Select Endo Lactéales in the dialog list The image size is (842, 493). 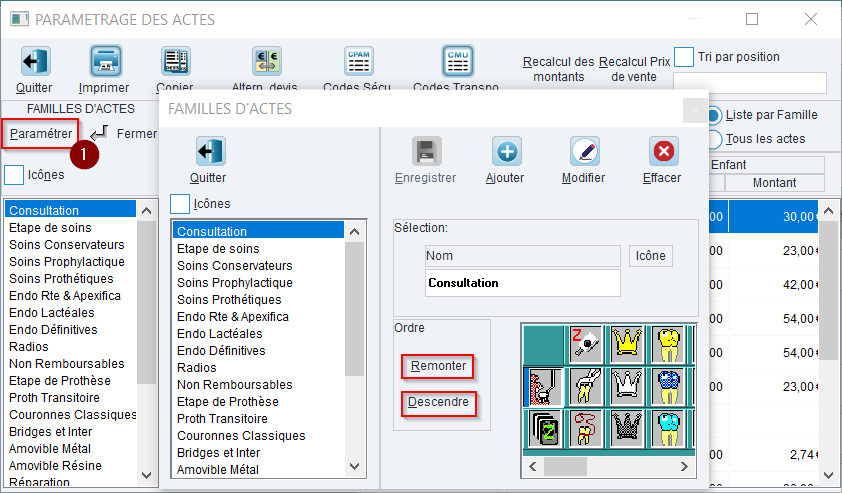[258, 334]
